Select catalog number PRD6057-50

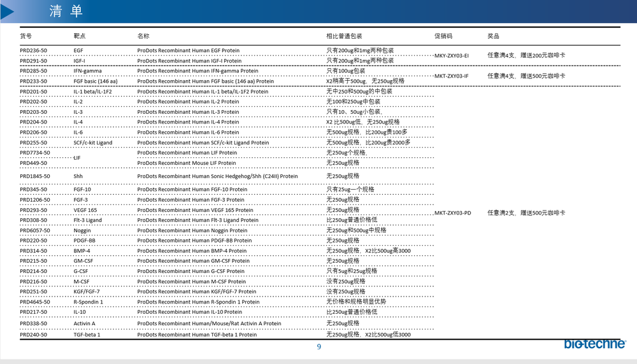[35, 230]
